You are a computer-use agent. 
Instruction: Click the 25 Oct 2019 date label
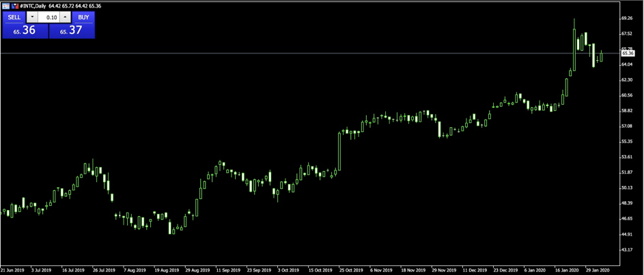pyautogui.click(x=350, y=270)
